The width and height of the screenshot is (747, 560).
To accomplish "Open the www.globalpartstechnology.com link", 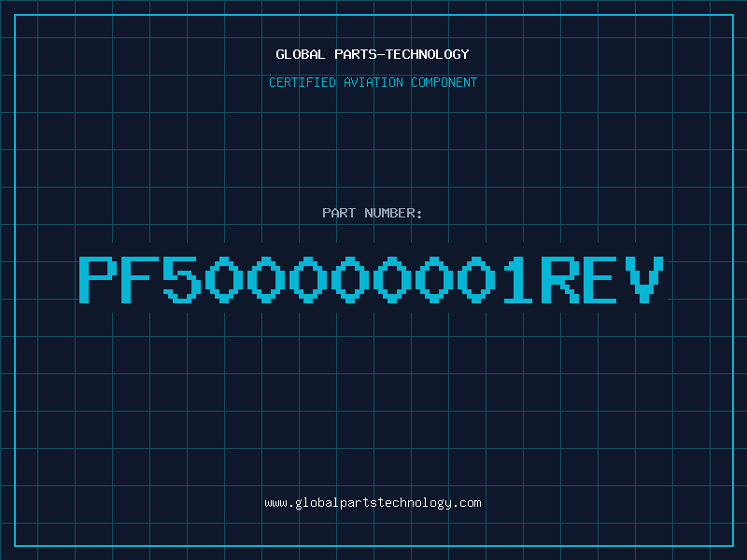I will [x=373, y=503].
